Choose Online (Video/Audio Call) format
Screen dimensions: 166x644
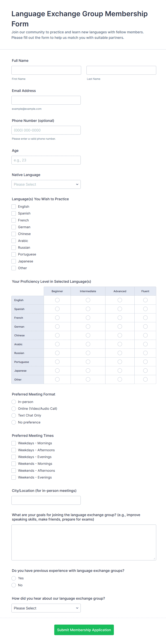point(14,408)
